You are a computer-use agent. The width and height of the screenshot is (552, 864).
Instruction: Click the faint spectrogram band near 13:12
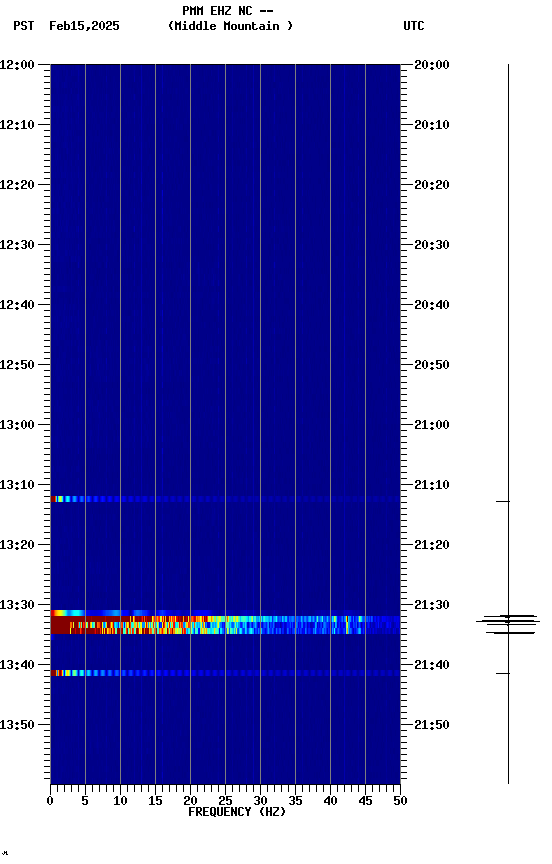(x=225, y=499)
